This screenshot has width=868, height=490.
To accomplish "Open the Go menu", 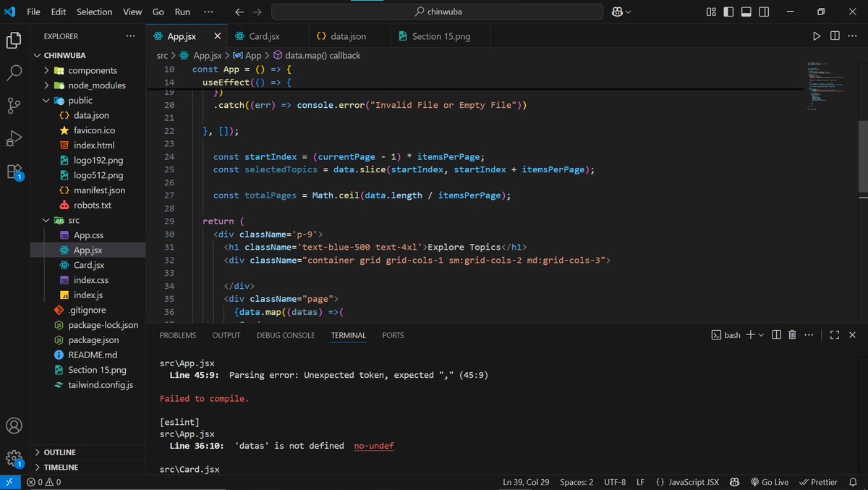I will 158,12.
